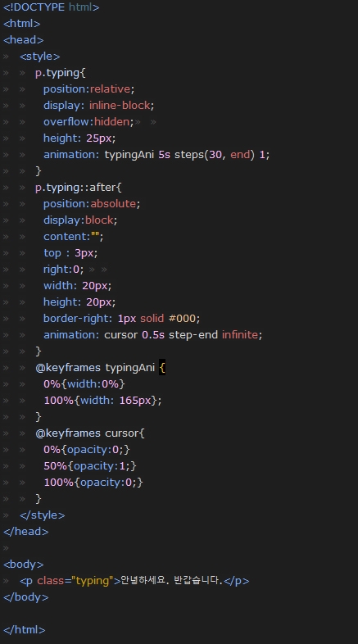Click the opening <style> tag
Screen dimensions: 358x644
(40, 57)
